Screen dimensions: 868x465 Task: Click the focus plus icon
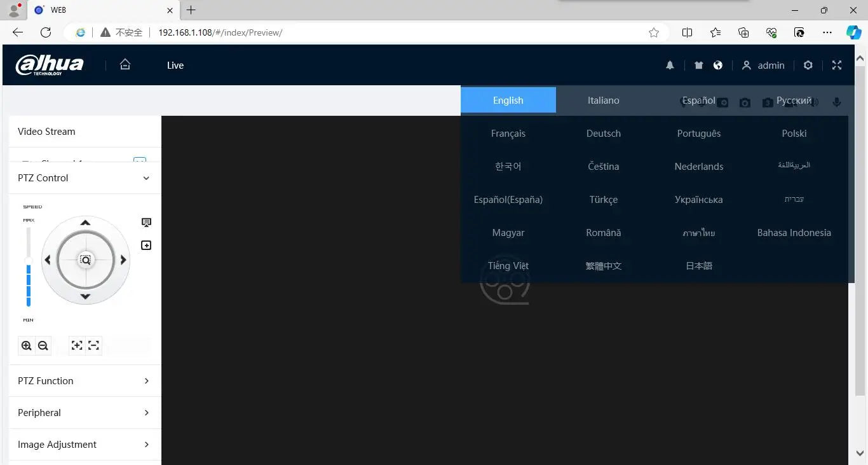[x=77, y=345]
